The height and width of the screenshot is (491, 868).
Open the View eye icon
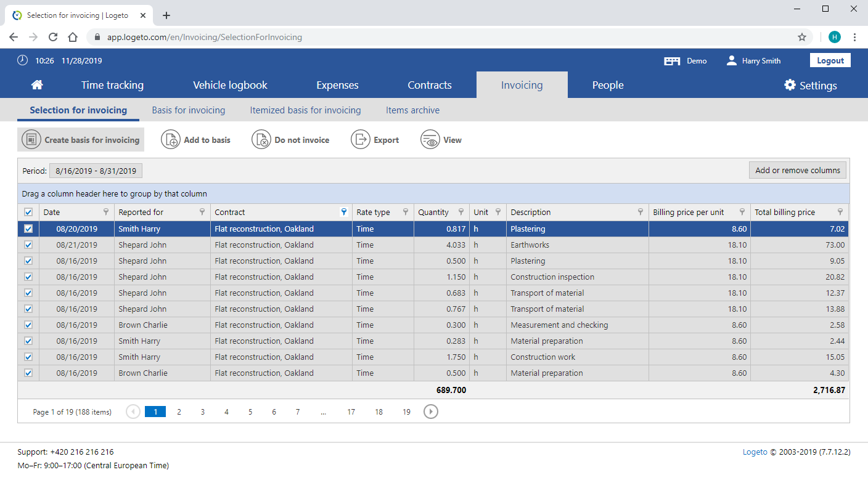pyautogui.click(x=430, y=140)
